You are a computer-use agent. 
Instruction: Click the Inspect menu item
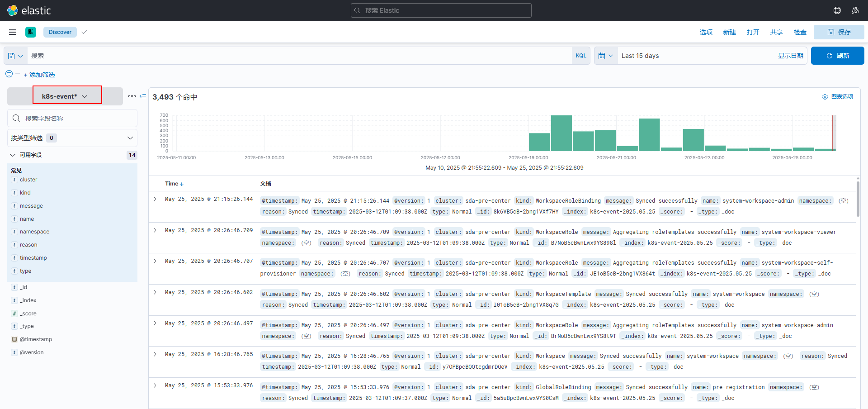(x=800, y=32)
